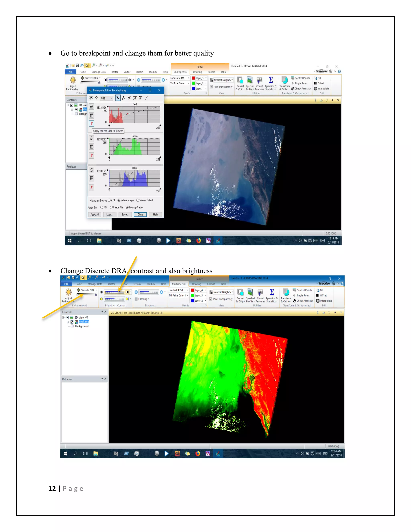This screenshot has height=532, width=411.
Task: Click the Green histogram's graph edit icon
Action: click(92, 138)
